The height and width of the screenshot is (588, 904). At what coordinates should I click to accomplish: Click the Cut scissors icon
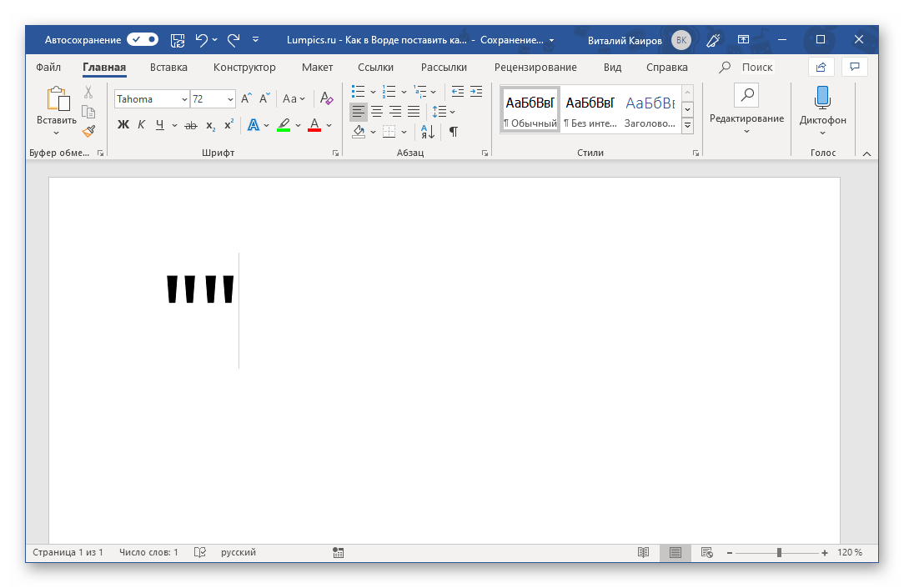pos(88,93)
